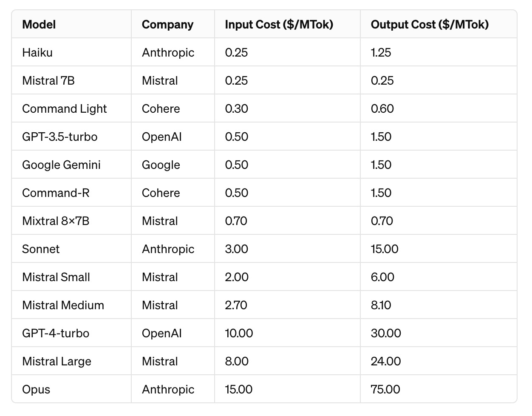Click the Google Gemini model name
This screenshot has width=532, height=416.
[62, 165]
